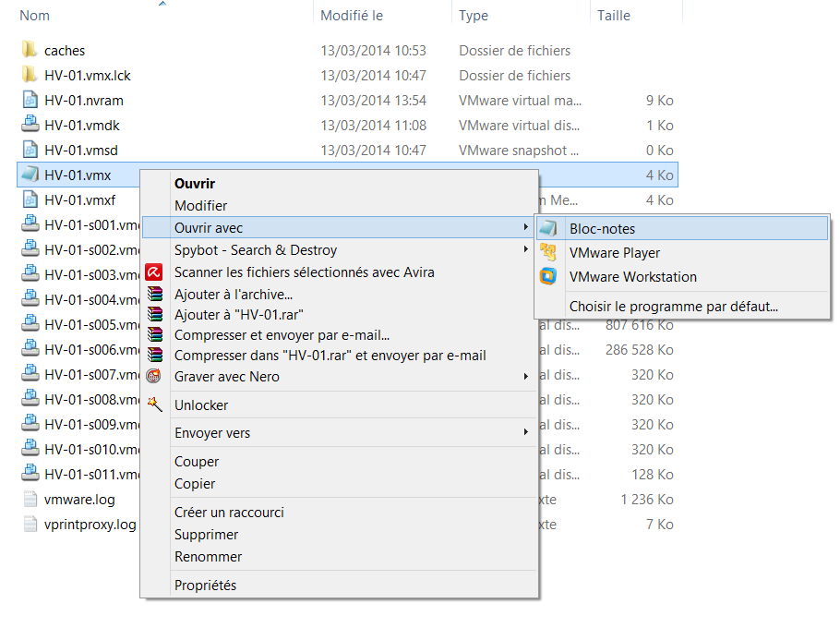Expand the Envoyer vers submenu arrow
The image size is (840, 628).
click(x=526, y=432)
